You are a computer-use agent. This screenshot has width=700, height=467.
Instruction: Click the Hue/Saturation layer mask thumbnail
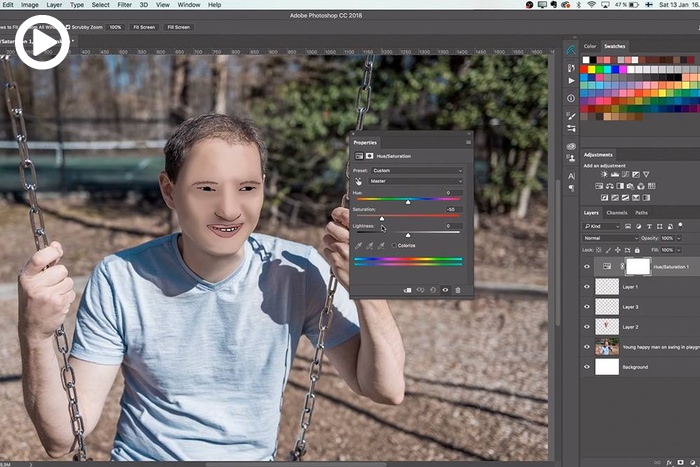pos(637,267)
